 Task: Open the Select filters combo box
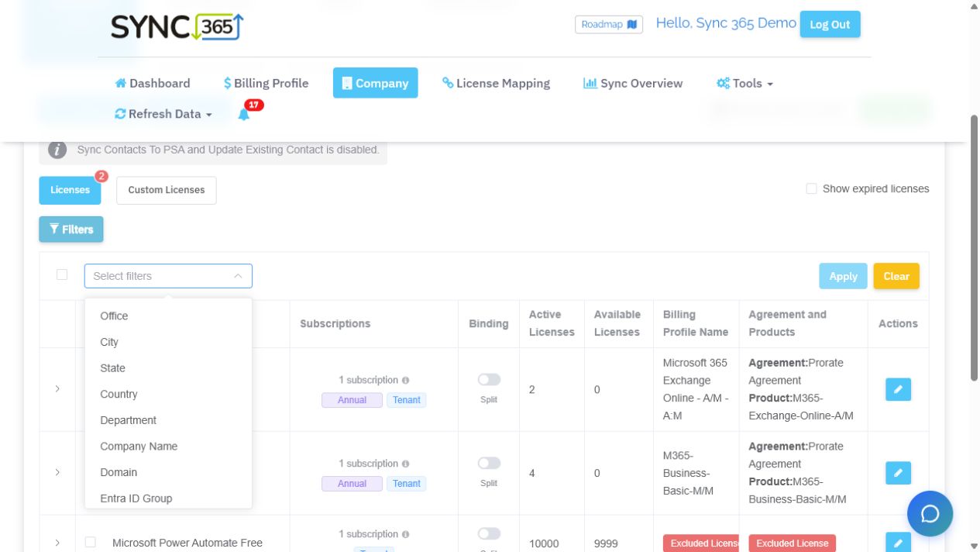coord(168,276)
